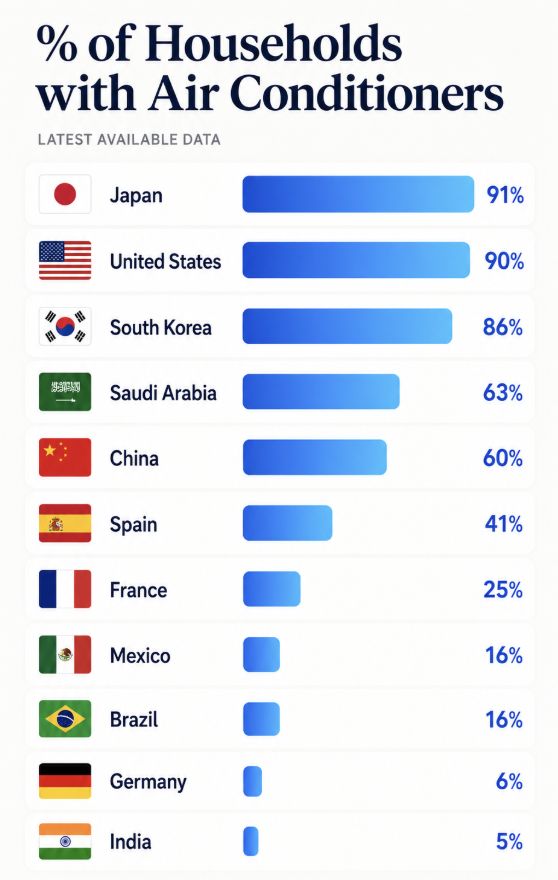Select the United States flag icon
The width and height of the screenshot is (558, 880).
[x=65, y=260]
